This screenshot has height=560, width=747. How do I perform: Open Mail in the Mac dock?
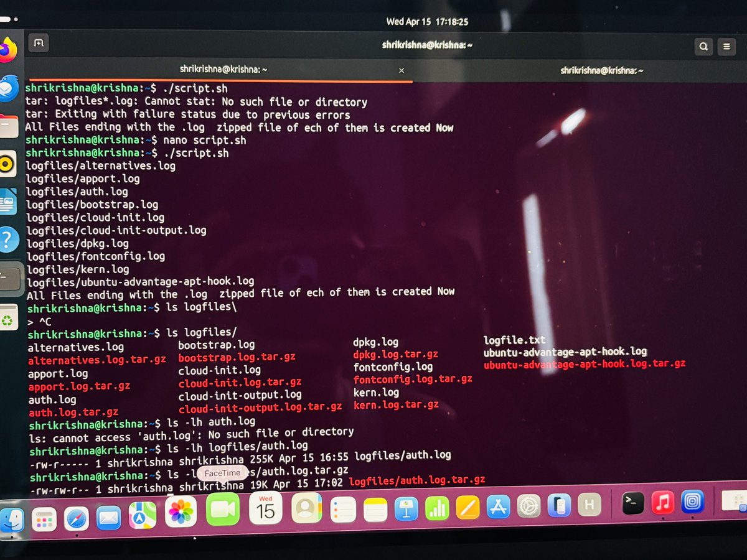[x=108, y=516]
